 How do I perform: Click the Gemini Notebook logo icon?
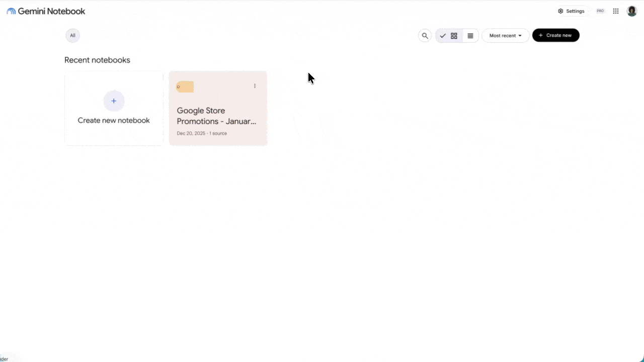point(11,11)
